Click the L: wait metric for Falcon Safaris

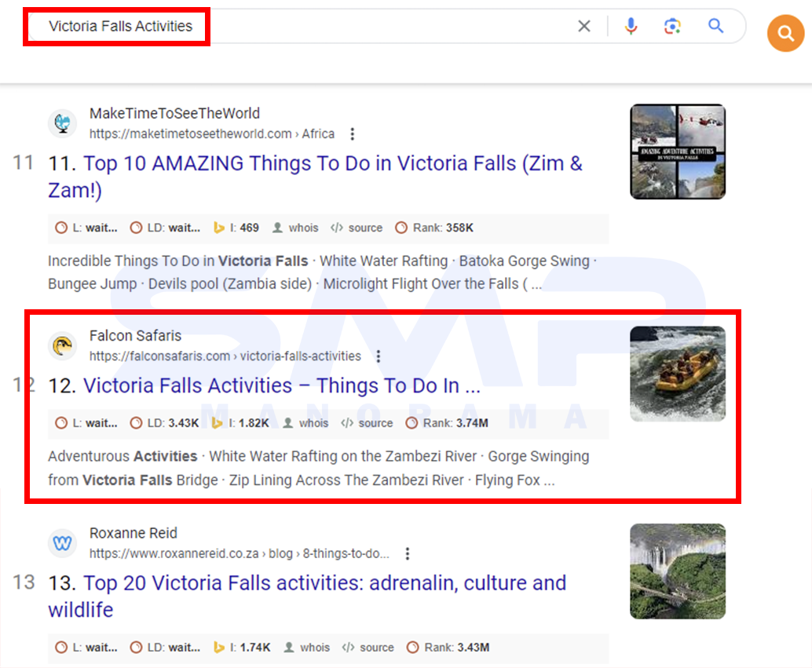point(86,423)
